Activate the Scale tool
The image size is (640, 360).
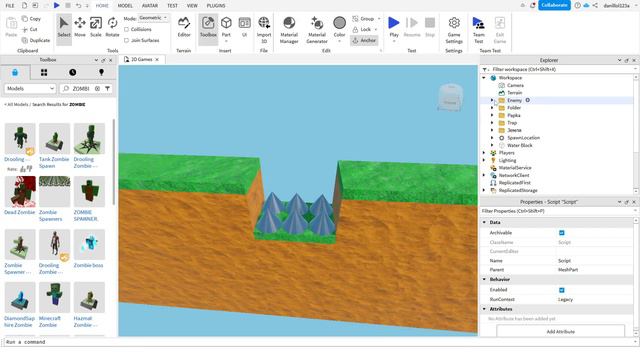96,27
